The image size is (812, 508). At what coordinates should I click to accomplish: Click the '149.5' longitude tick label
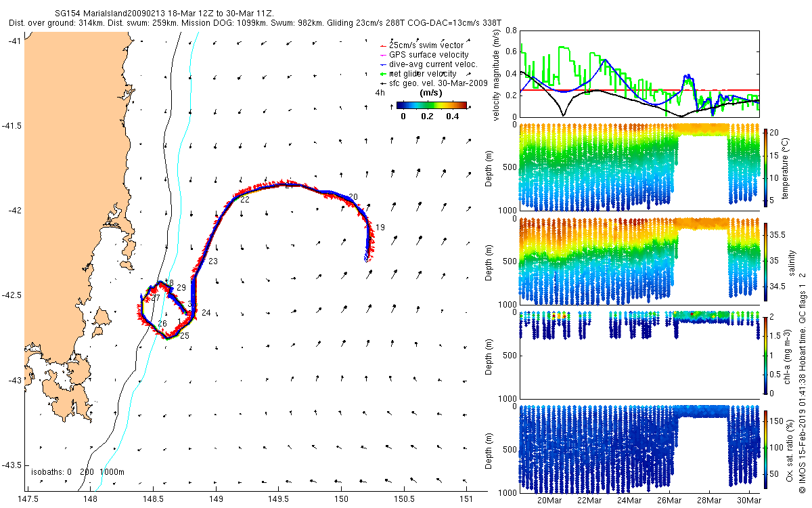pyautogui.click(x=279, y=500)
